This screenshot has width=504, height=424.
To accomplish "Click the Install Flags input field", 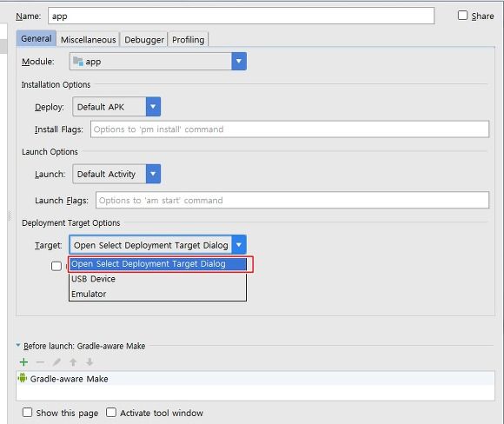I will point(289,129).
